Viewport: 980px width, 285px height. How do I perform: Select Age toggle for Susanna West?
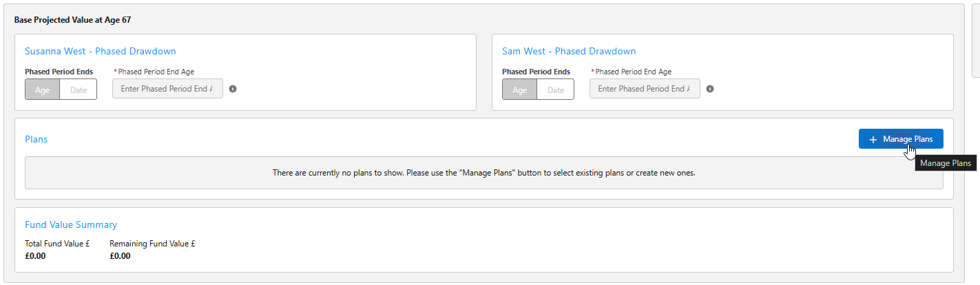(x=43, y=89)
